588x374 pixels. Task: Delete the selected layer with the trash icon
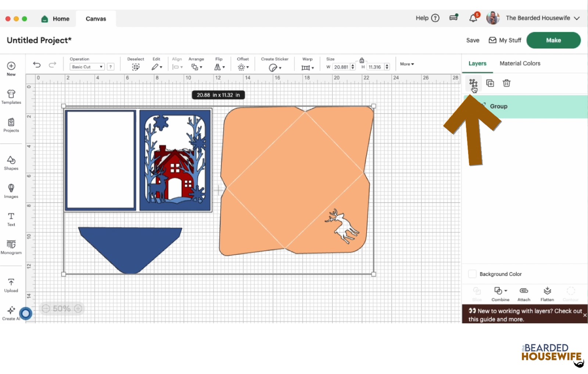point(506,83)
